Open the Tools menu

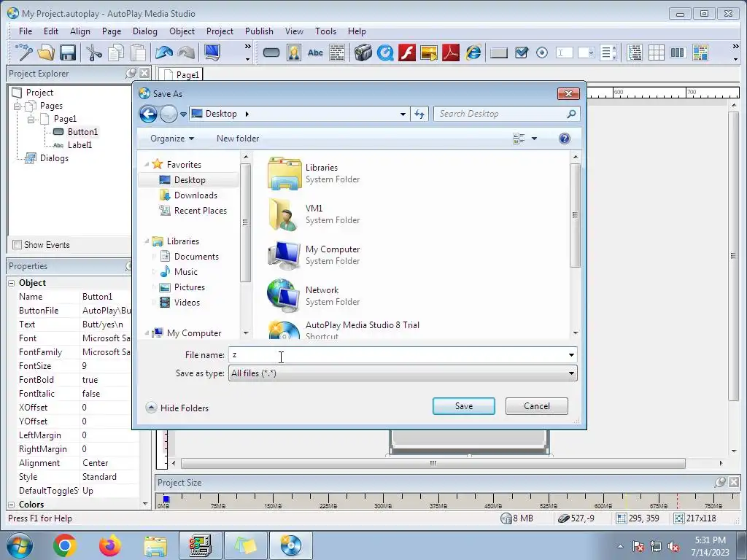coord(325,31)
